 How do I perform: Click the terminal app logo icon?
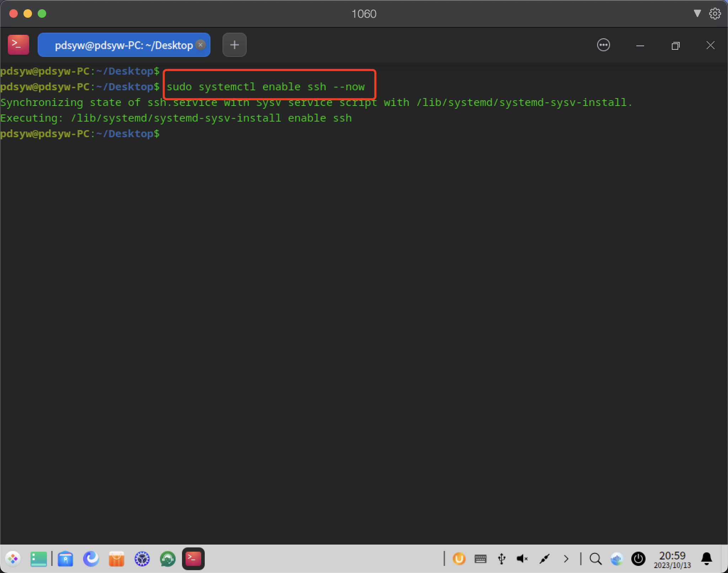18,45
